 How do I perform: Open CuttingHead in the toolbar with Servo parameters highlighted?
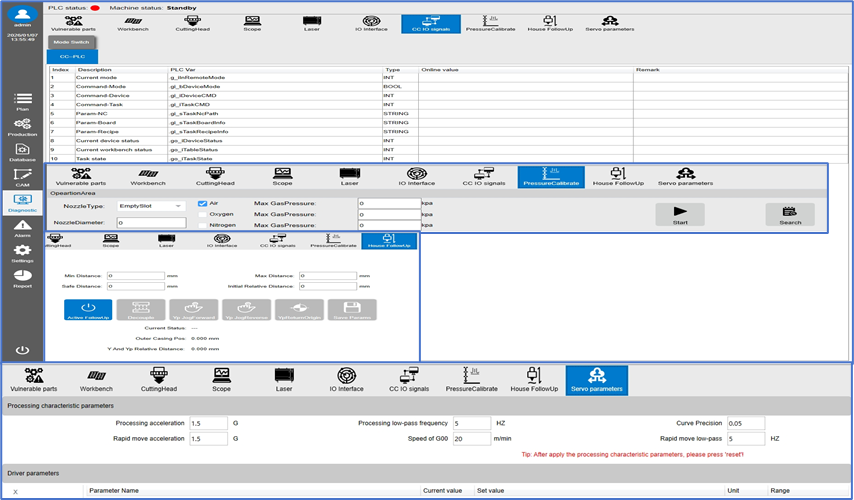point(159,380)
